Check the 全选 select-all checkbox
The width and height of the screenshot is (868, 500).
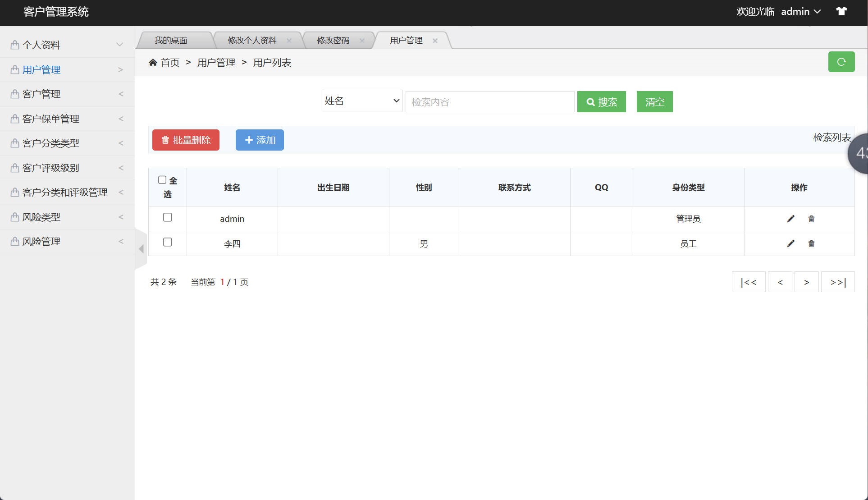163,179
